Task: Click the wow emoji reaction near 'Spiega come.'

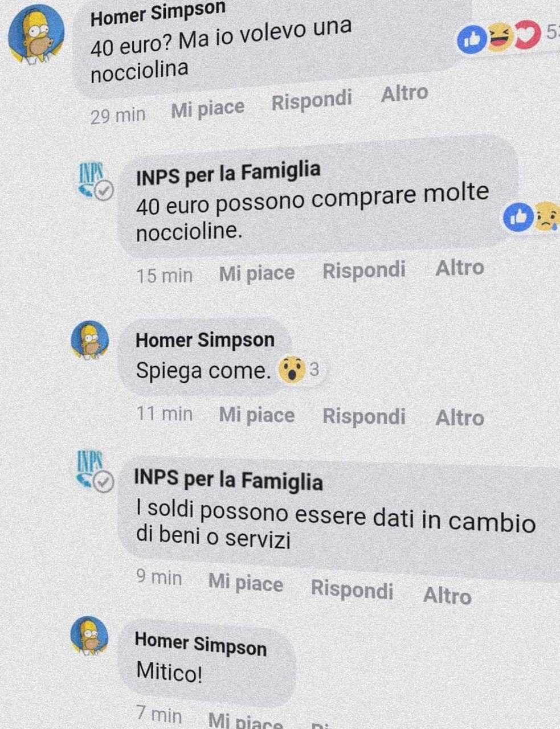Action: click(291, 371)
